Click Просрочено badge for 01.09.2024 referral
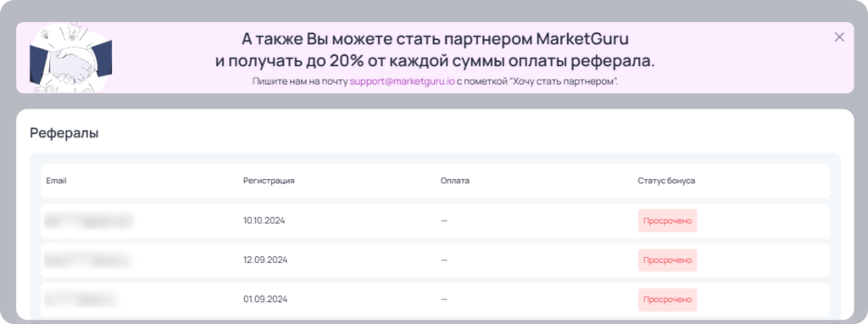 pos(667,299)
